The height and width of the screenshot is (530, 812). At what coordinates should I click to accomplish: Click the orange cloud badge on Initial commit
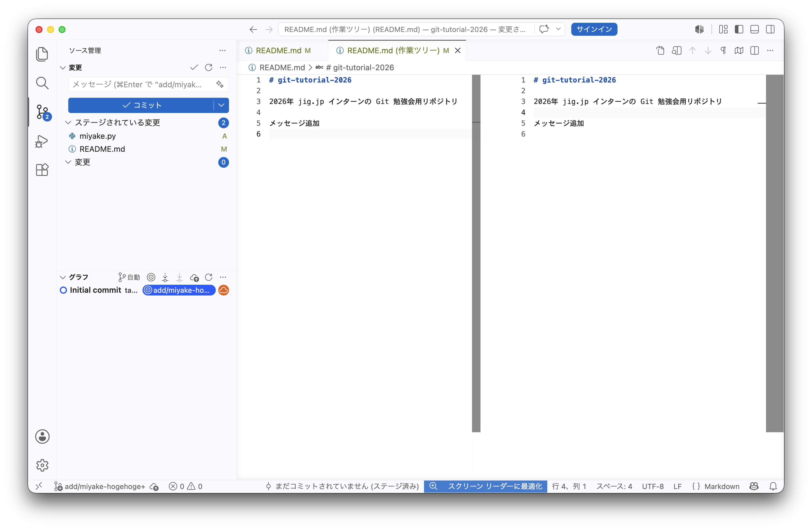pos(223,290)
